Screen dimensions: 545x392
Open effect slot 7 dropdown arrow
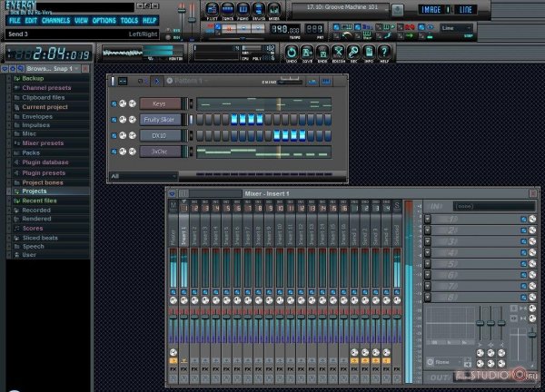point(428,286)
